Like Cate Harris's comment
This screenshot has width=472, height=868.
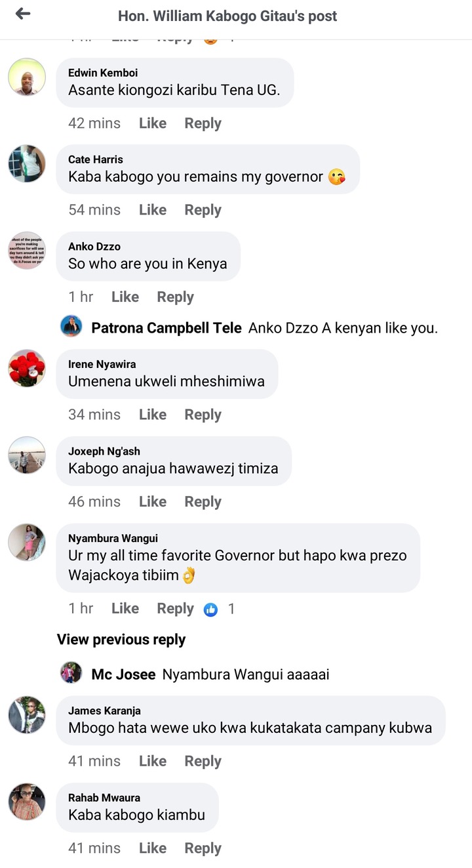click(x=153, y=210)
